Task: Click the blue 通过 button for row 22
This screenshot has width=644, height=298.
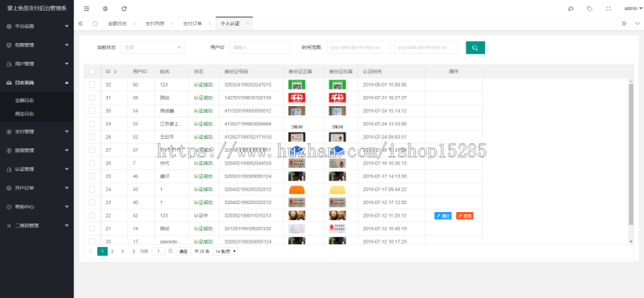Action: point(443,216)
